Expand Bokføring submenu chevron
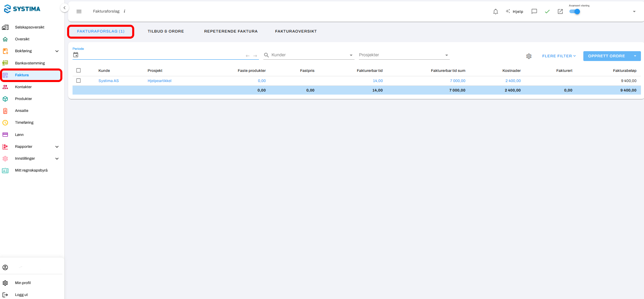The image size is (644, 299). 57,51
